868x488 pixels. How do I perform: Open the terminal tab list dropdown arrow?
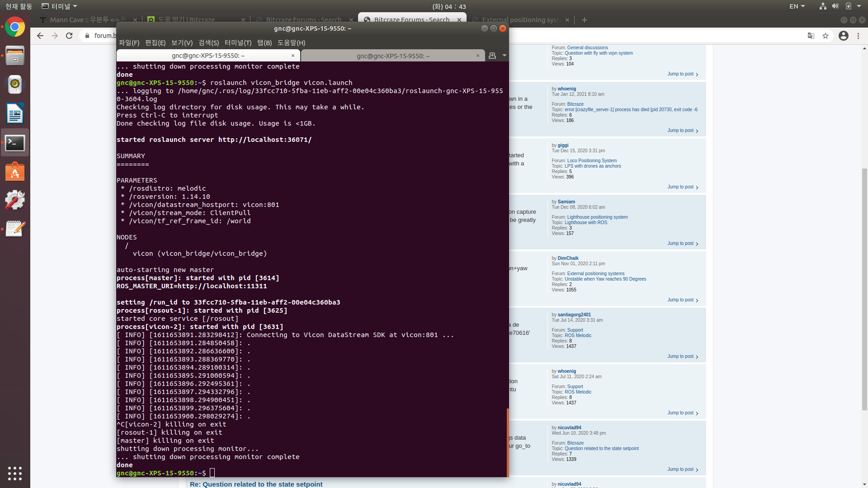tap(504, 56)
